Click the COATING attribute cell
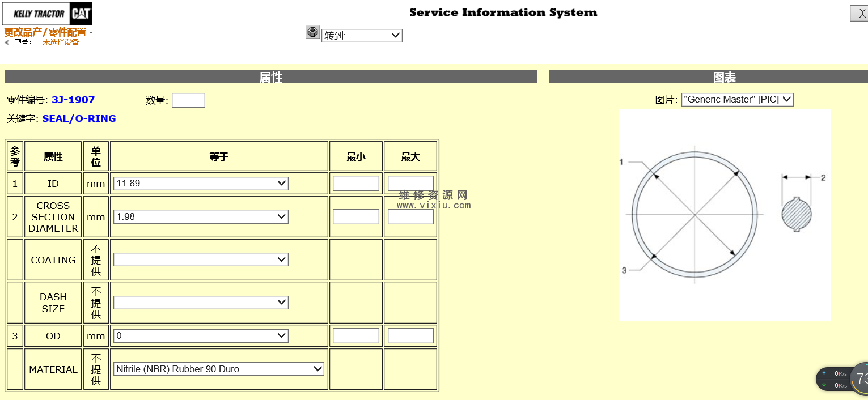The width and height of the screenshot is (868, 400). tap(53, 260)
